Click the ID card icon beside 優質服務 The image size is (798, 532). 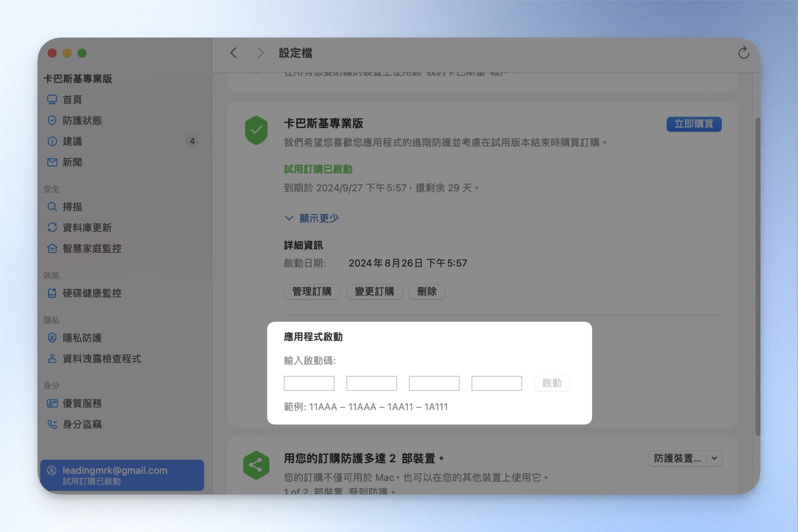click(52, 403)
